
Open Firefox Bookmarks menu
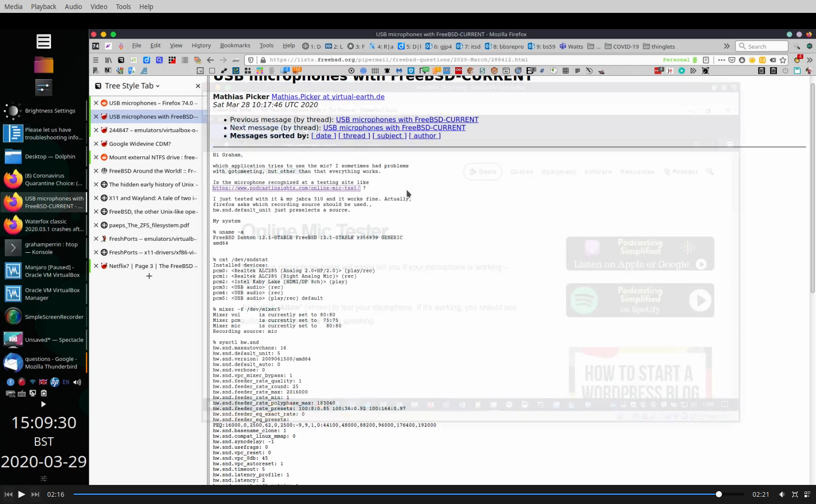point(235,46)
